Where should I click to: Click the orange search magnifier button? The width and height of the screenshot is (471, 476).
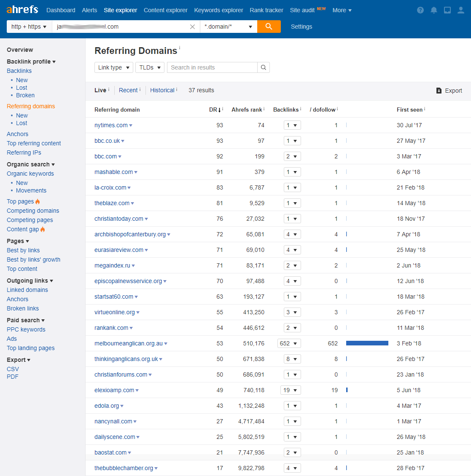coord(269,27)
